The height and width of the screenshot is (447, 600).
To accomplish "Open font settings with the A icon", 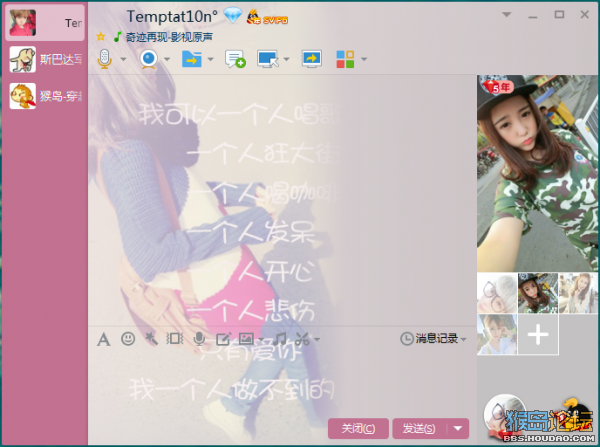I will 104,339.
